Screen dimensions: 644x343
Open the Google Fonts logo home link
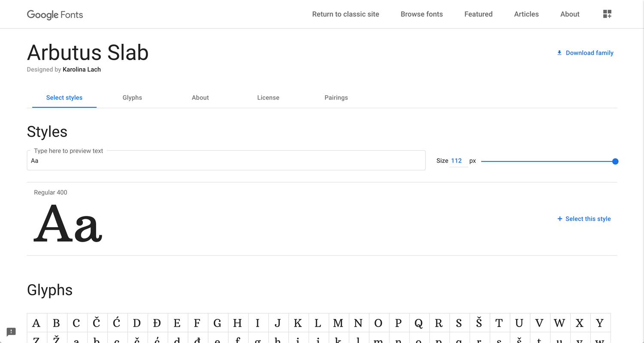coord(55,15)
